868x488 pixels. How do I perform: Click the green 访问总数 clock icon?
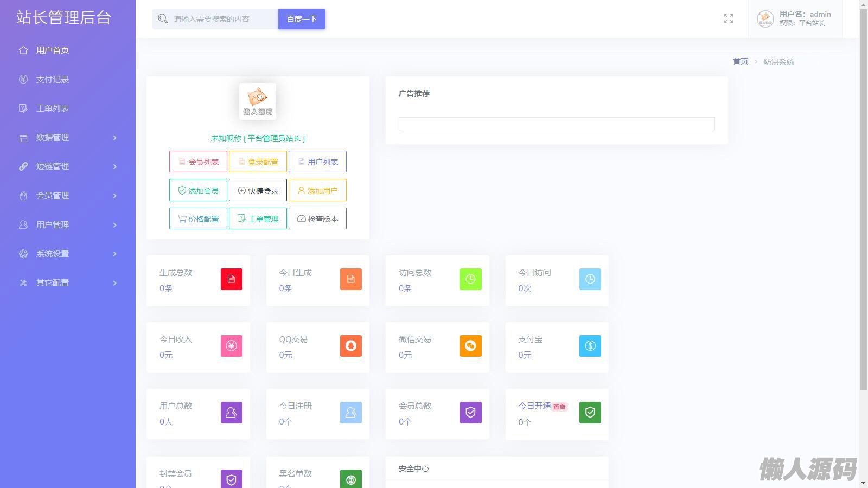(x=470, y=279)
